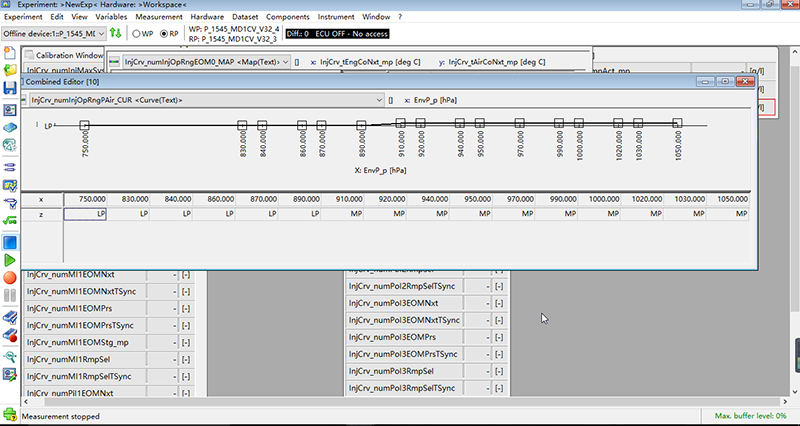800x426 pixels.
Task: Start recording with the red circle
Action: (10, 278)
